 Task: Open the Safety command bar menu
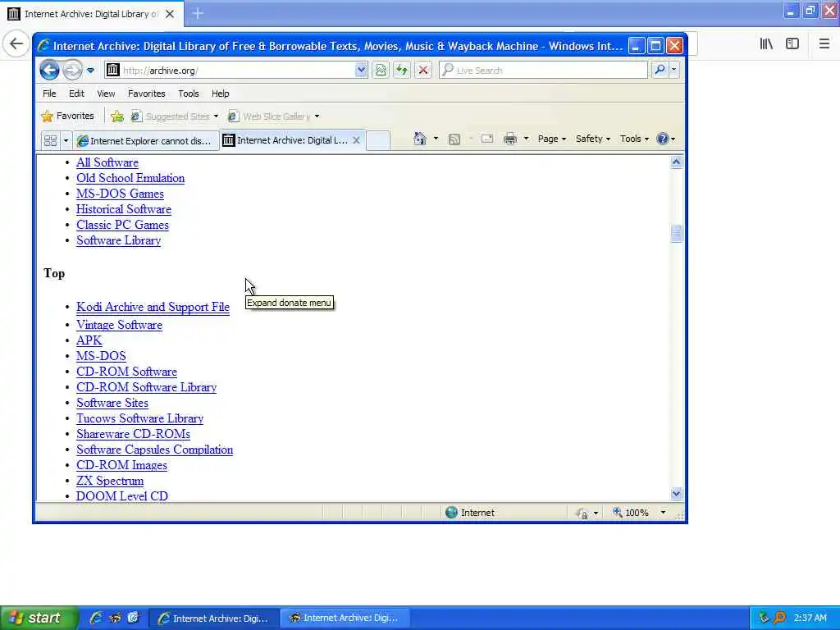(x=592, y=139)
